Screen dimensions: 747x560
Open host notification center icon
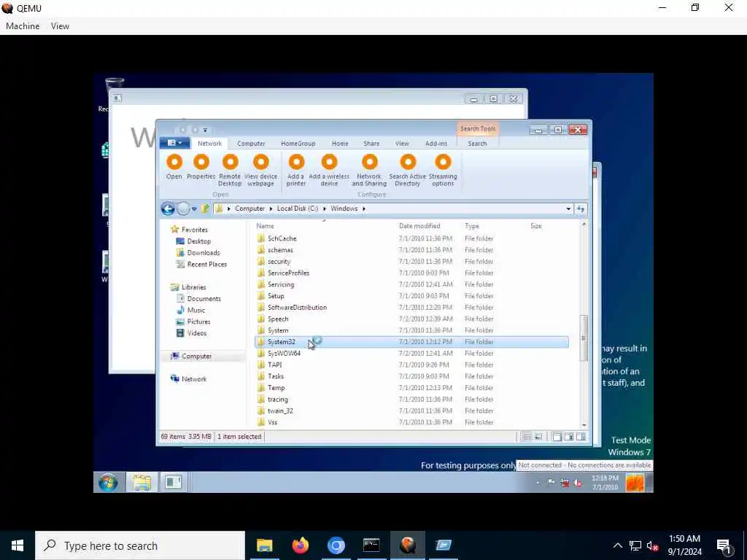(724, 545)
